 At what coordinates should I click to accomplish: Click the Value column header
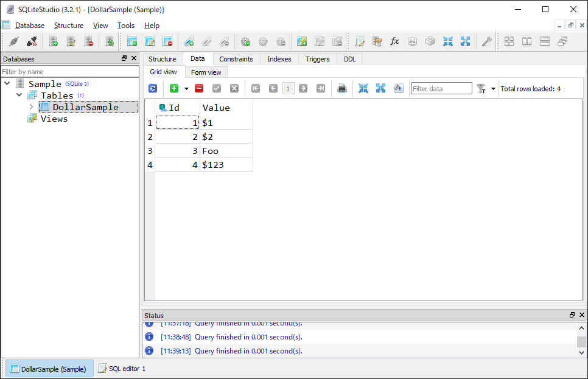(226, 108)
